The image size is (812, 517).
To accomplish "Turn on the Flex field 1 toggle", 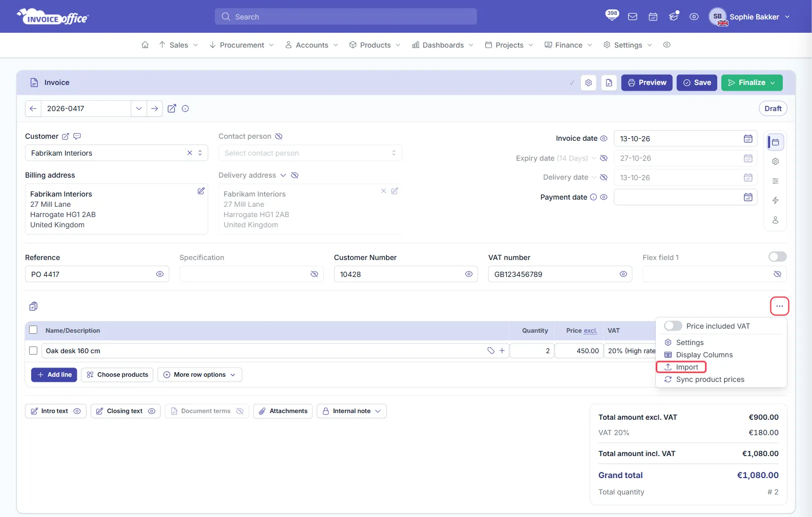I will [778, 256].
